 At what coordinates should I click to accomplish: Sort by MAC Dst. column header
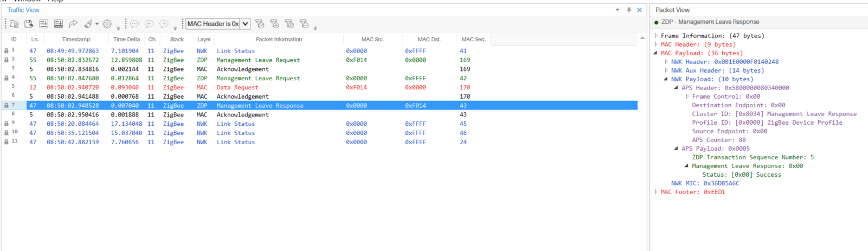pos(429,39)
